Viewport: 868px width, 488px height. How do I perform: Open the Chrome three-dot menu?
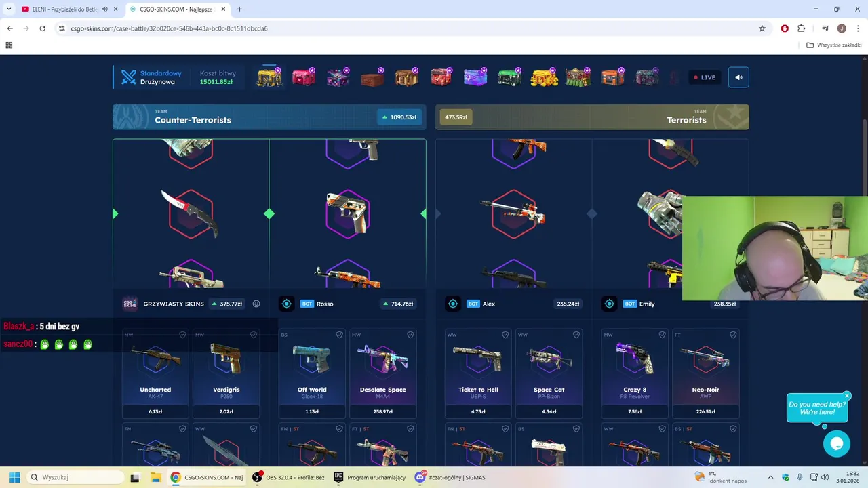858,28
